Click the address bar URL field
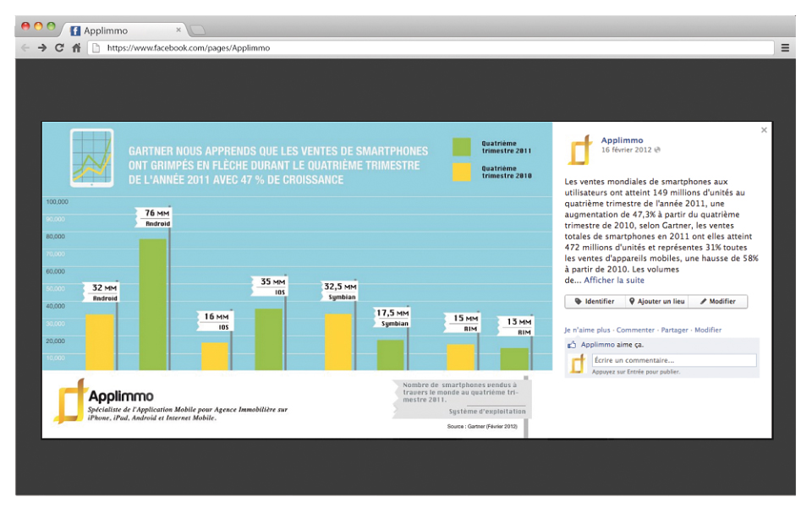This screenshot has width=812, height=508. [431, 47]
